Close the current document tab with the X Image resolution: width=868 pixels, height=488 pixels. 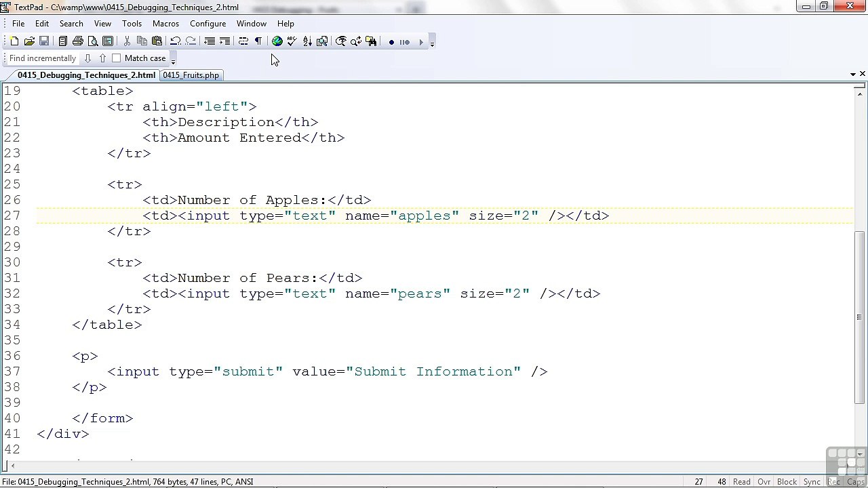[863, 74]
